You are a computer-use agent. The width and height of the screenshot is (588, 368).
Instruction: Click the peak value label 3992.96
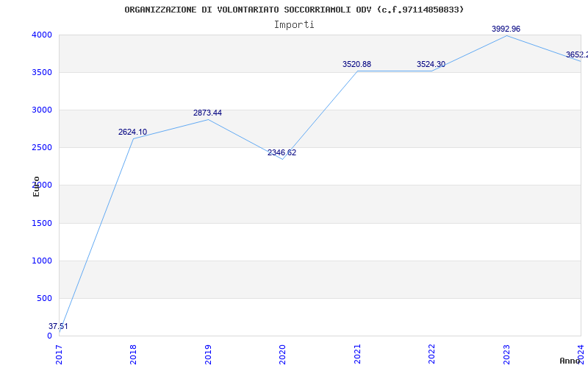point(506,29)
